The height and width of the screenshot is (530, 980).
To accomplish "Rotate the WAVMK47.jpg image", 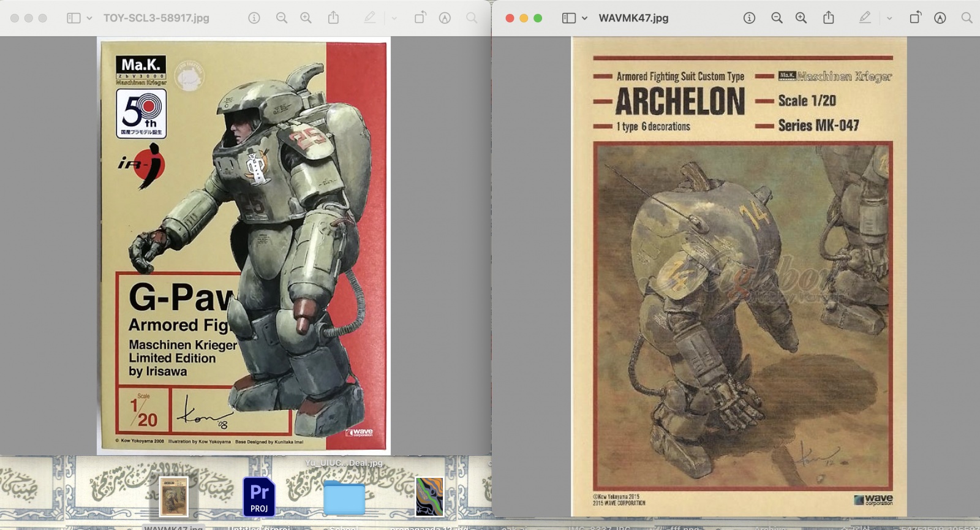I will tap(914, 18).
